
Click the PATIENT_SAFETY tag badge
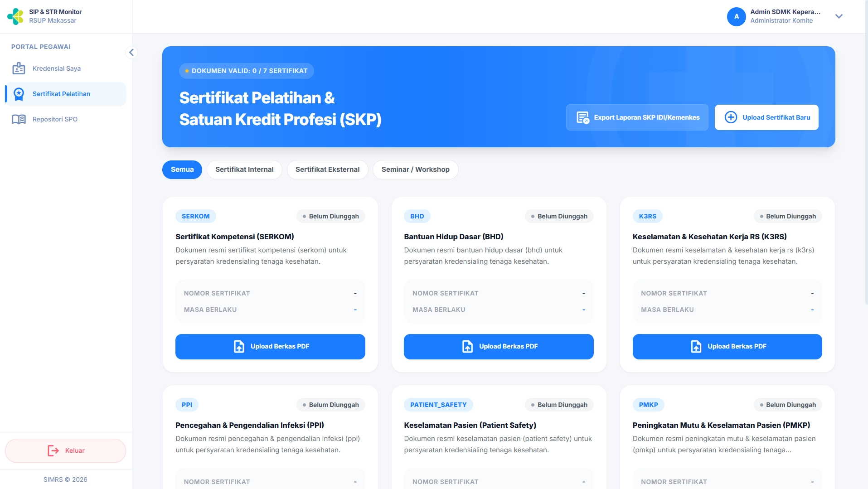(438, 405)
